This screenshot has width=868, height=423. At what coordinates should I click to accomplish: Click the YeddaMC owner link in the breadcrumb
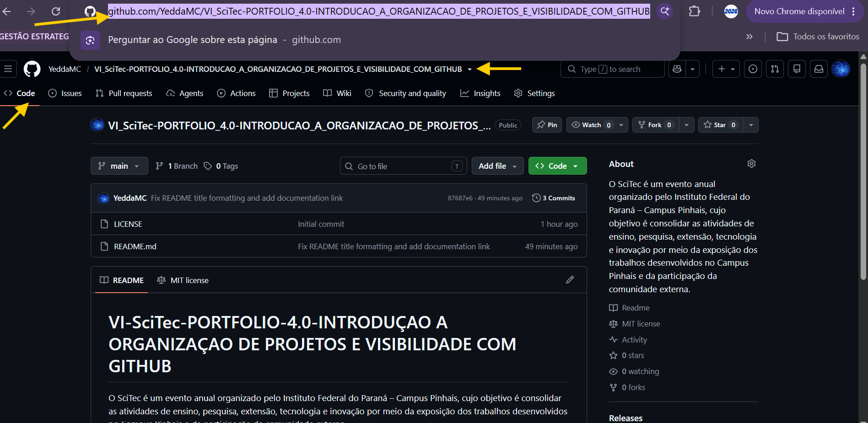(65, 69)
